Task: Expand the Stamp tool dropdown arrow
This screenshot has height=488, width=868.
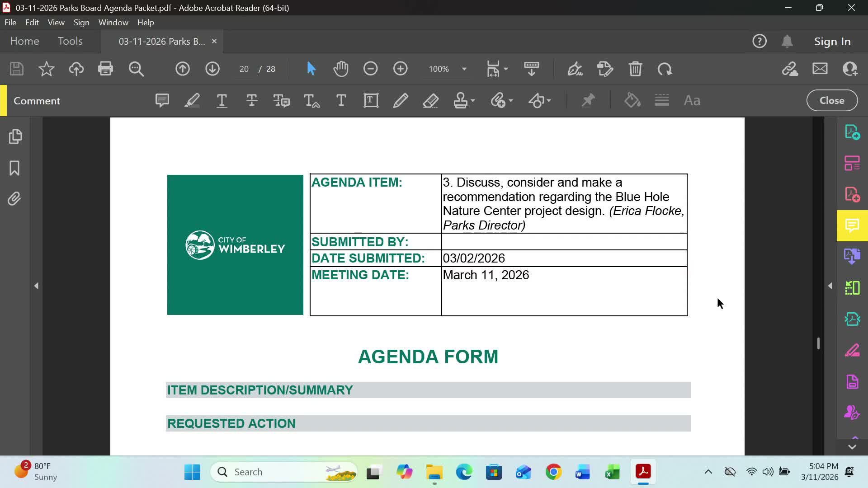Action: 473,100
